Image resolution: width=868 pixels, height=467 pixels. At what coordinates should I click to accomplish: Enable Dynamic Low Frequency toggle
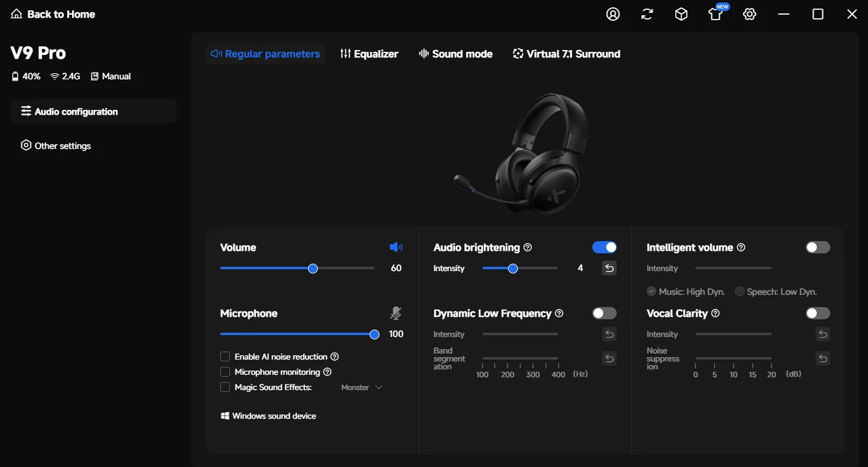tap(604, 313)
